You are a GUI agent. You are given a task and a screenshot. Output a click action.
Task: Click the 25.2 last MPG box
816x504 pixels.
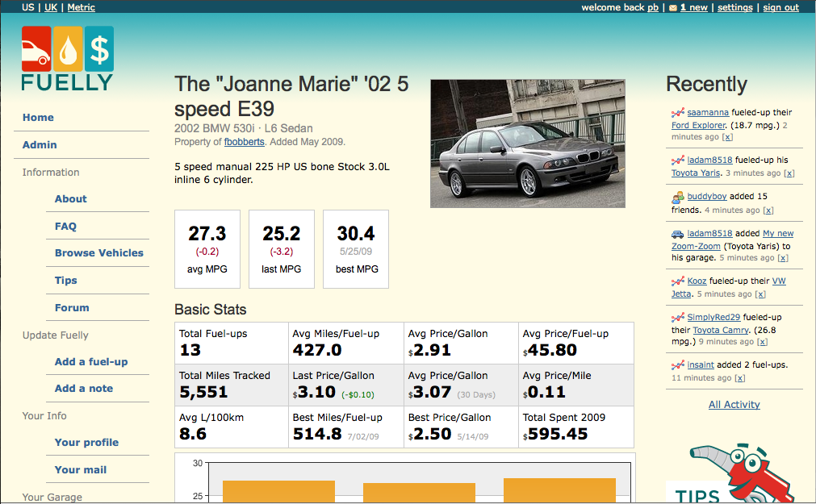pyautogui.click(x=282, y=249)
